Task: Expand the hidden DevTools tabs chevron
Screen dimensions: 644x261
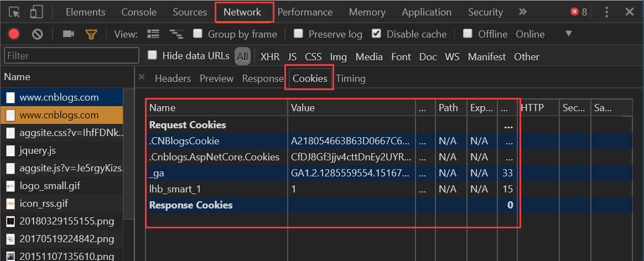Action: [x=523, y=12]
